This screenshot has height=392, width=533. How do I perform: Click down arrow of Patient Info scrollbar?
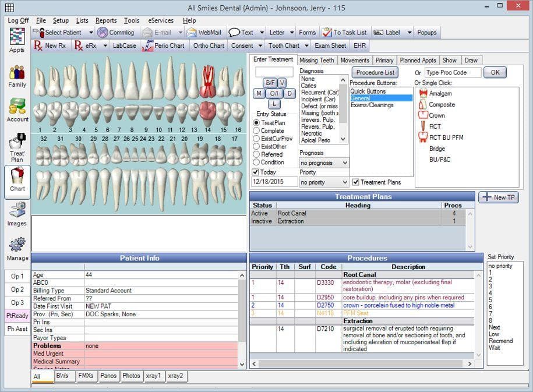point(242,364)
